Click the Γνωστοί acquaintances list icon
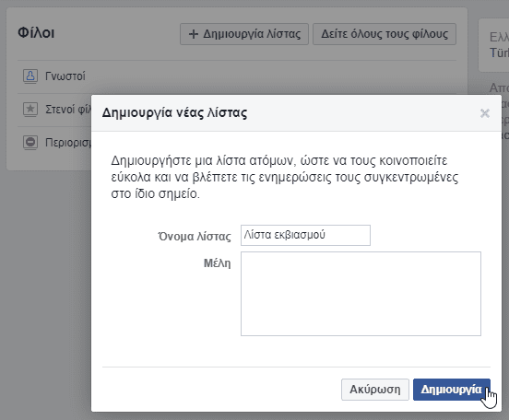 [30, 76]
